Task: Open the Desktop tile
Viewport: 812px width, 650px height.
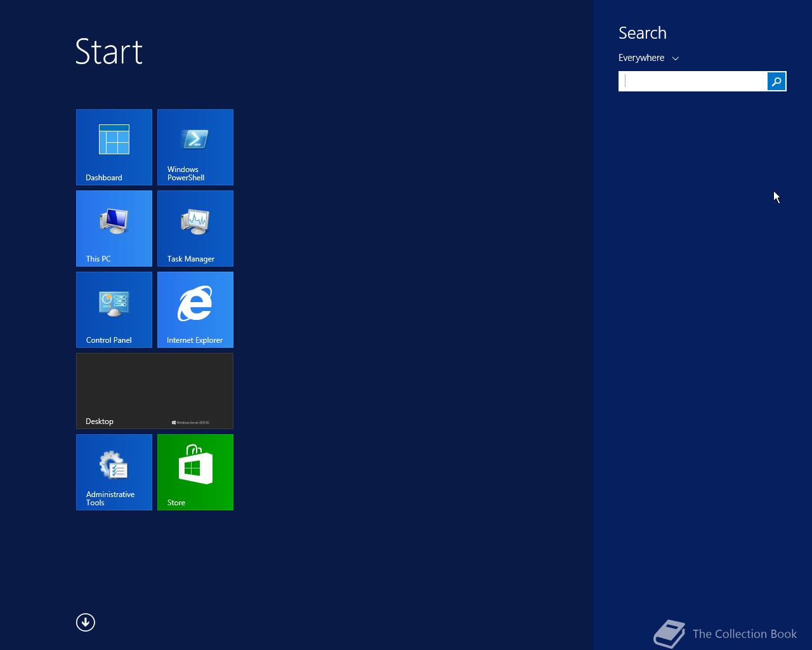Action: (x=155, y=391)
